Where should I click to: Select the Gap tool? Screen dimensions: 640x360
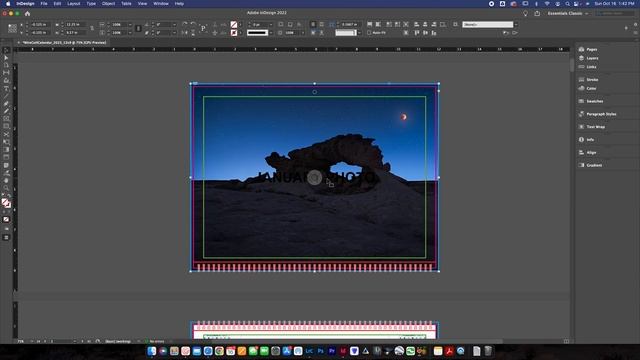[x=6, y=73]
